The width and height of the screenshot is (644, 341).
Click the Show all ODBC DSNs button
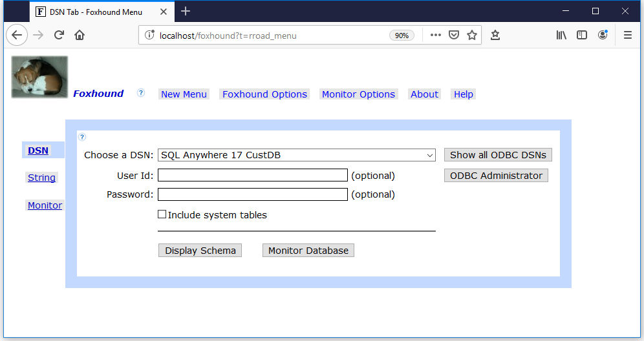498,155
